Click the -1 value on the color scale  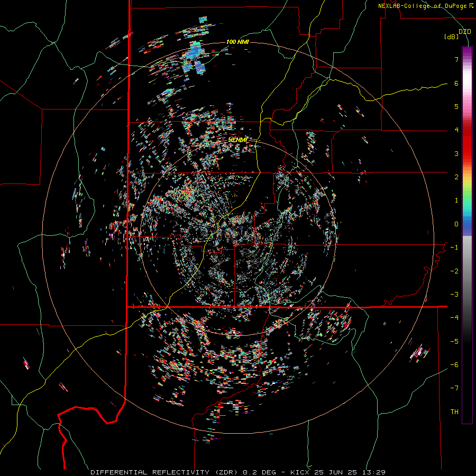pos(454,248)
